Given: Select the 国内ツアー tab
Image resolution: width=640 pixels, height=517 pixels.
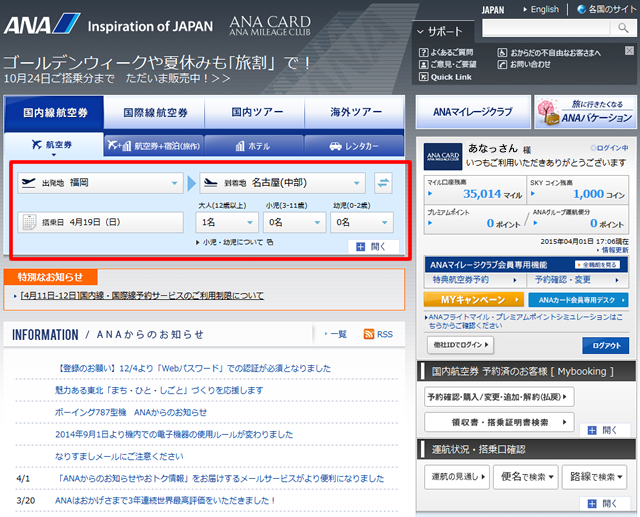Looking at the screenshot, I should [255, 113].
